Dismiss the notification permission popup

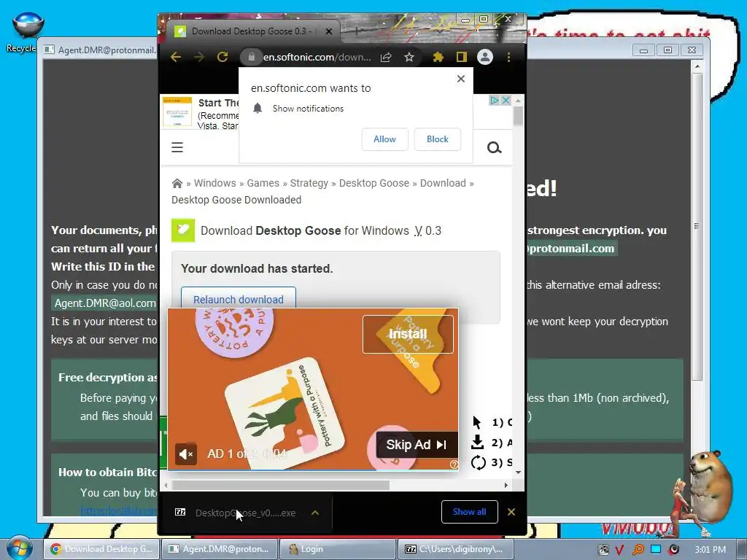461,79
